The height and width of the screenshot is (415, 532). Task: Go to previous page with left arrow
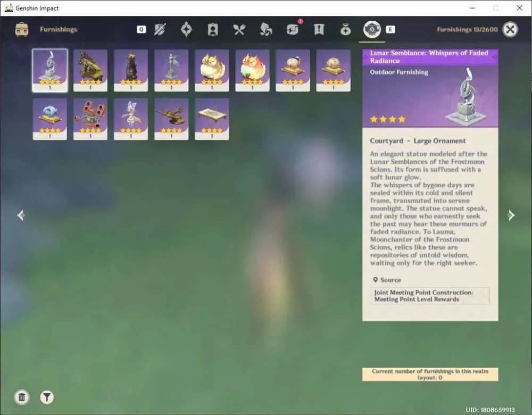click(21, 215)
